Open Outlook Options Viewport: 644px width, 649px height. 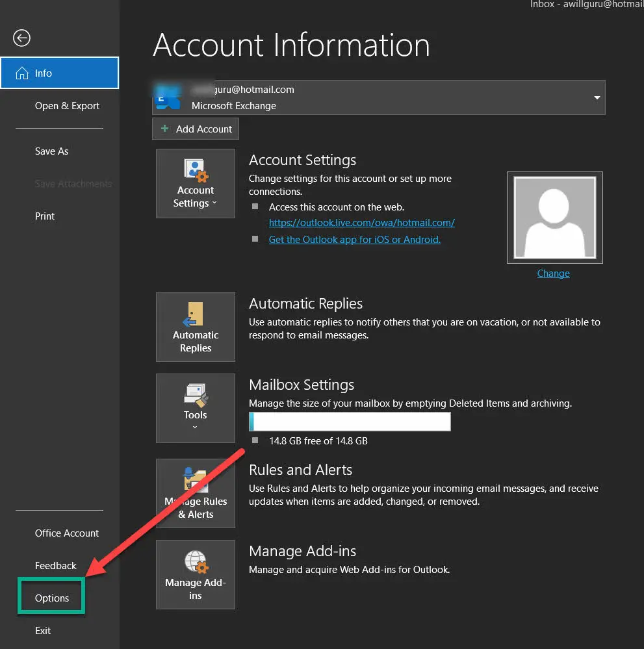click(x=52, y=598)
